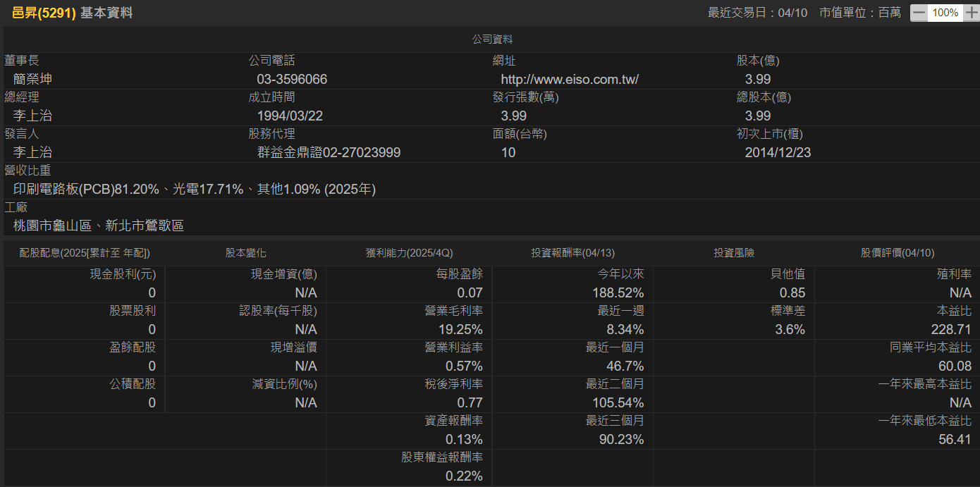Image resolution: width=980 pixels, height=487 pixels.
Task: Click the 每股盈餘 value 0.07
Action: 470,292
